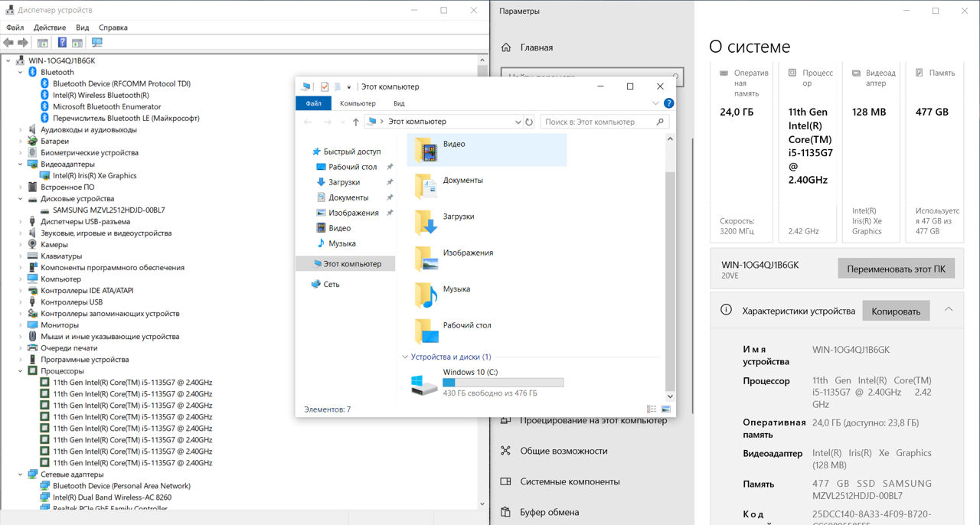Click the scan for hardware changes toolbar icon
Image resolution: width=980 pixels, height=525 pixels.
tap(96, 43)
